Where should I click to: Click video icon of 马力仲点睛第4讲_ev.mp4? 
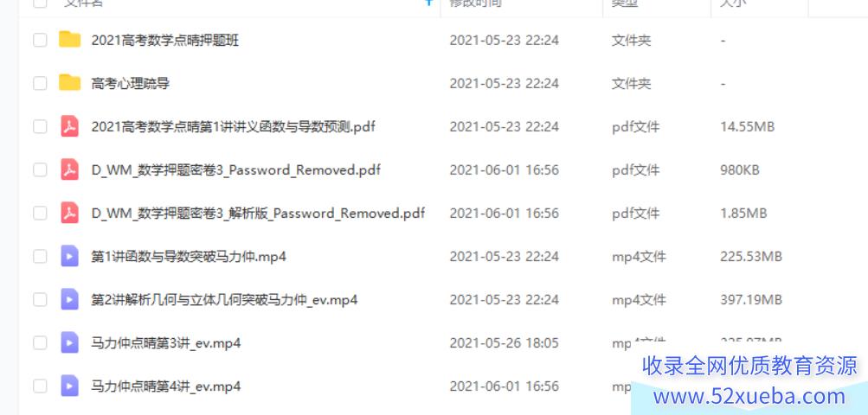tap(70, 386)
